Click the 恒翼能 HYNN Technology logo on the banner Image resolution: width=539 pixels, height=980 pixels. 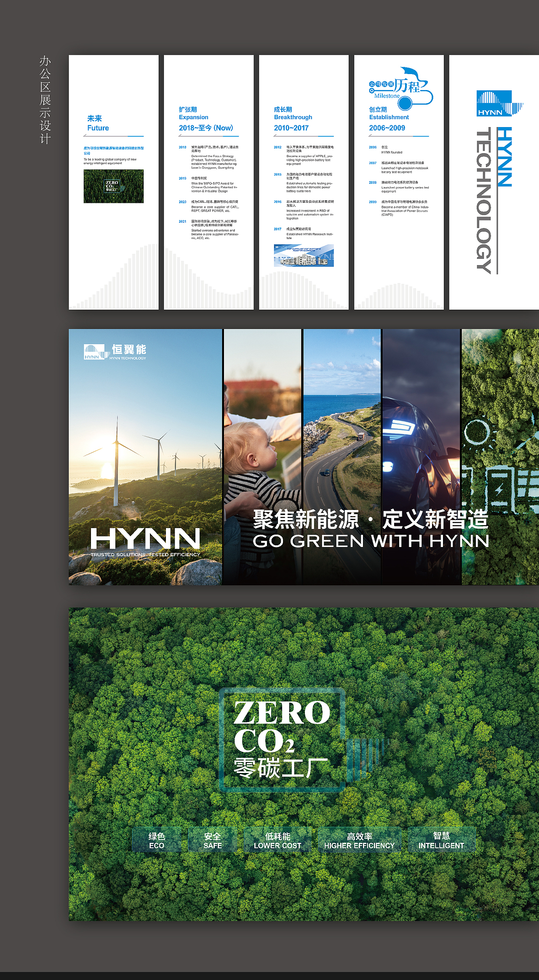115,352
